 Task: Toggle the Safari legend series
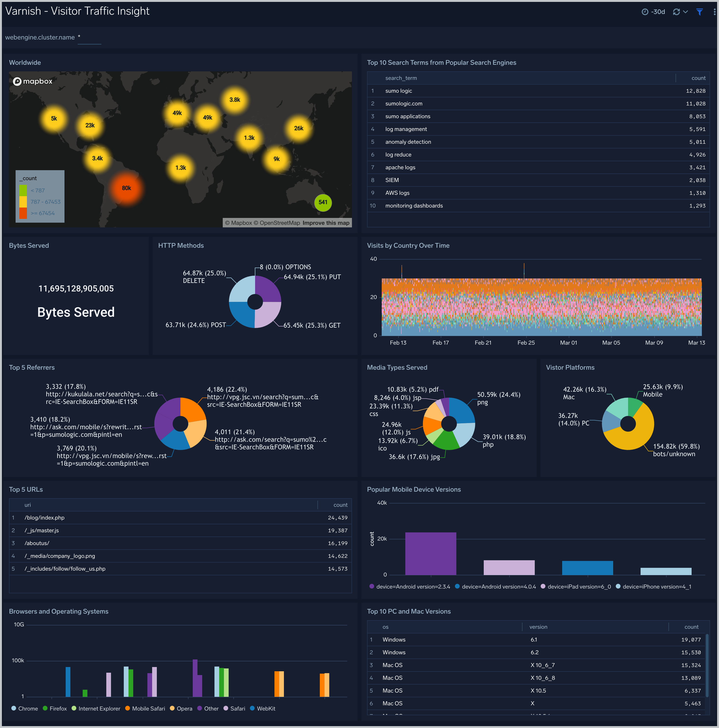point(234,709)
